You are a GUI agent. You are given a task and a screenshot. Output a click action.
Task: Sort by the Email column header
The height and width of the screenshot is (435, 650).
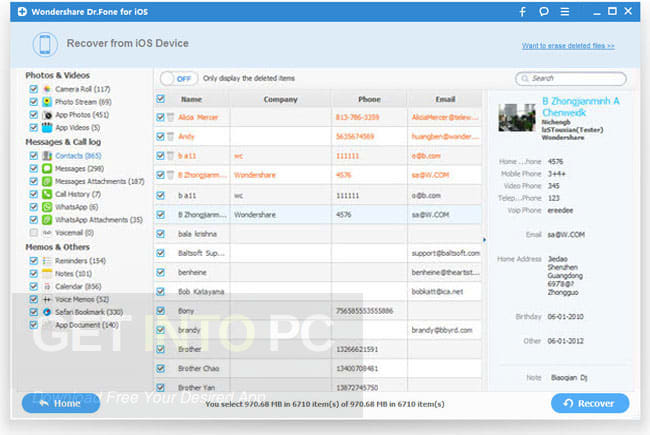tap(445, 99)
